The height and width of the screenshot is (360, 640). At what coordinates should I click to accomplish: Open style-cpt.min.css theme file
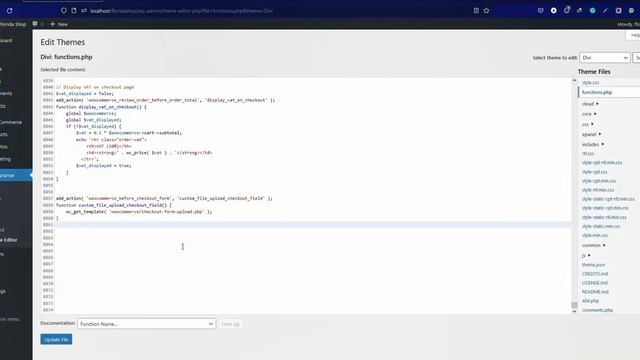[x=599, y=181]
